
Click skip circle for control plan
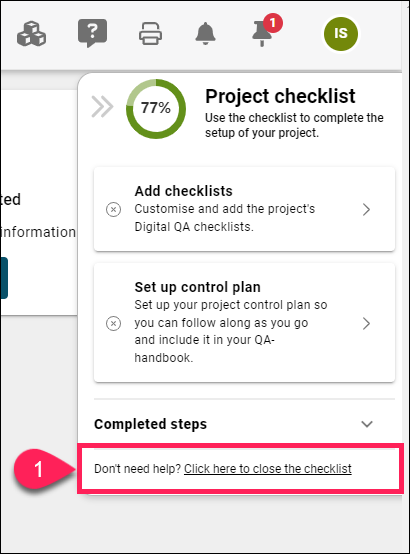[113, 323]
